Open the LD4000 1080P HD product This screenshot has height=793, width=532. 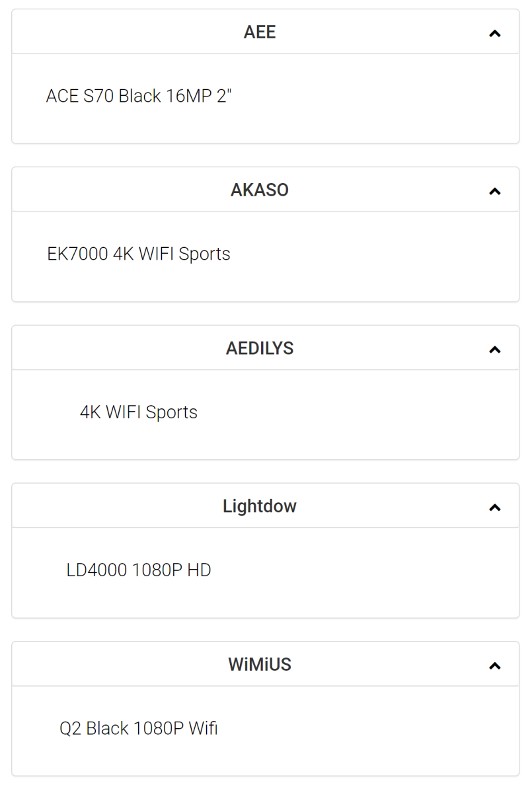coord(139,570)
